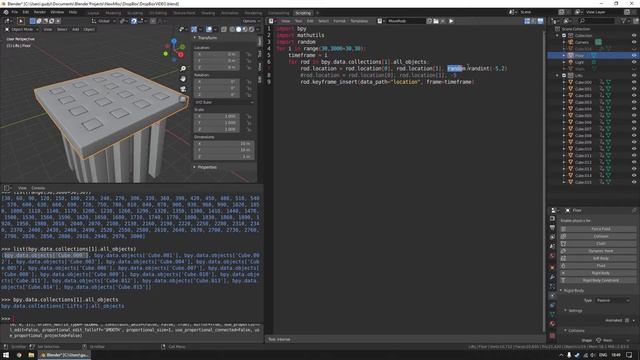This screenshot has width=640, height=360.
Task: Open File Explorer from the taskbar
Action: click(x=31, y=355)
